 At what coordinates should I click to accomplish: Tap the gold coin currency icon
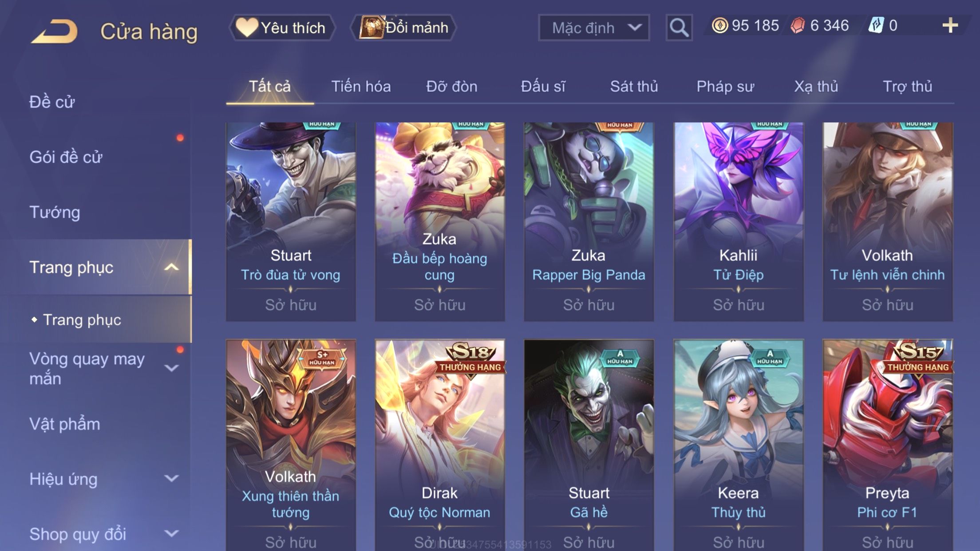(719, 25)
